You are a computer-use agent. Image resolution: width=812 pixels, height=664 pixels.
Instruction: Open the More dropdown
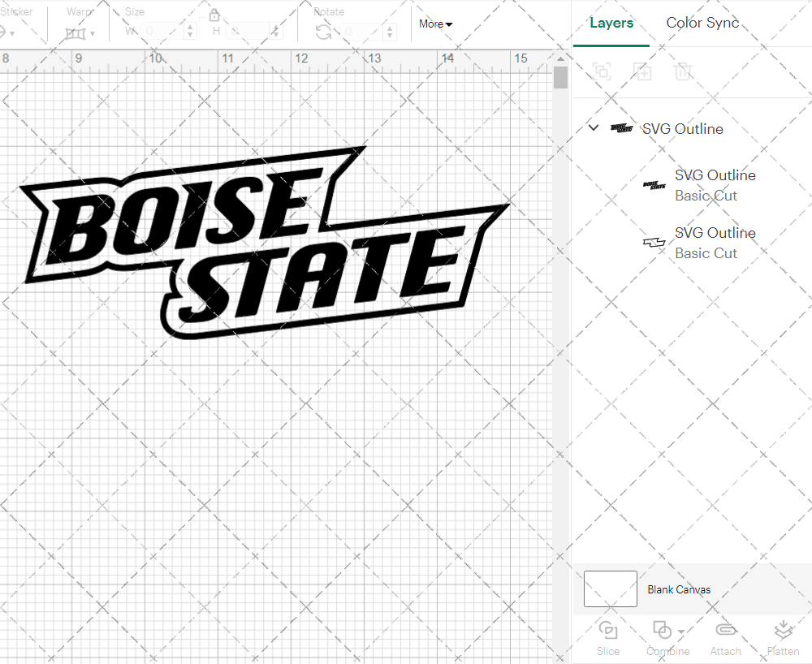point(435,24)
